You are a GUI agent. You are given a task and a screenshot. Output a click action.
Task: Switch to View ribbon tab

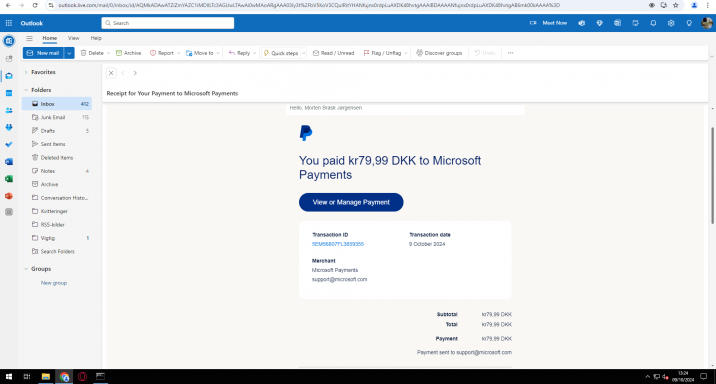[74, 38]
